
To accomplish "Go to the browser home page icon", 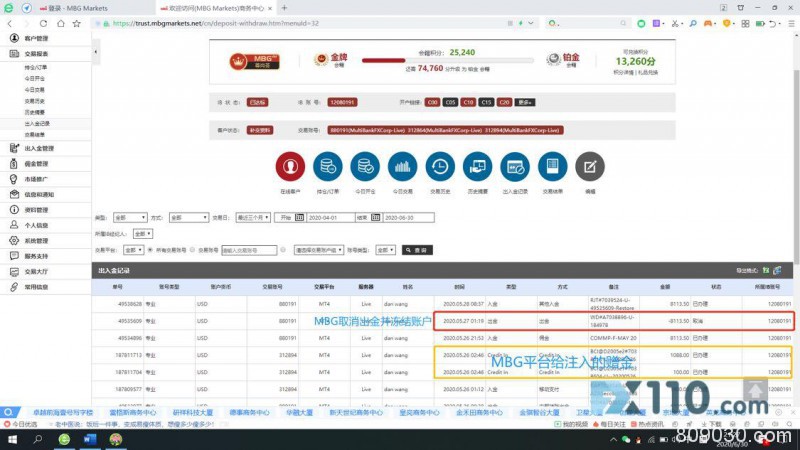I will [60, 23].
